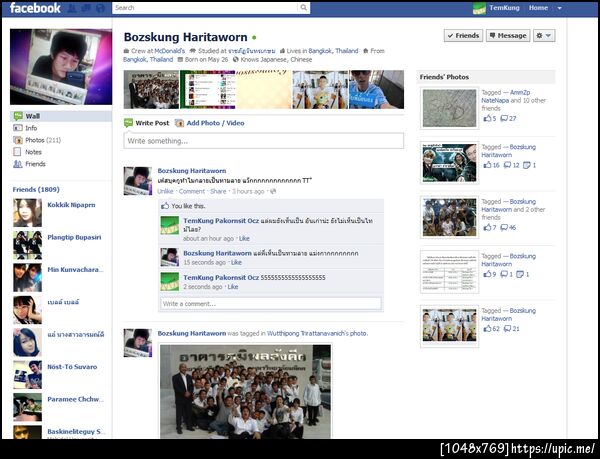The width and height of the screenshot is (600, 459).
Task: Open the large tagged group photo
Action: click(245, 391)
